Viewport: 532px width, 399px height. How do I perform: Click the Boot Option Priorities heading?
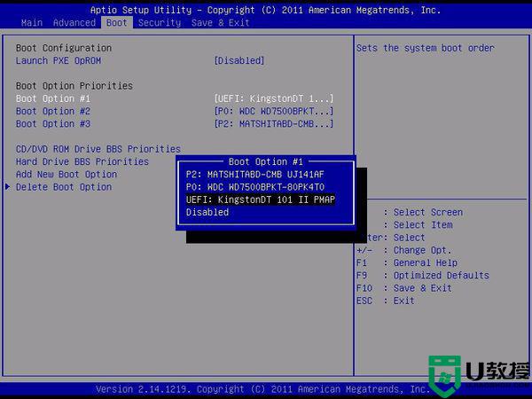click(74, 86)
